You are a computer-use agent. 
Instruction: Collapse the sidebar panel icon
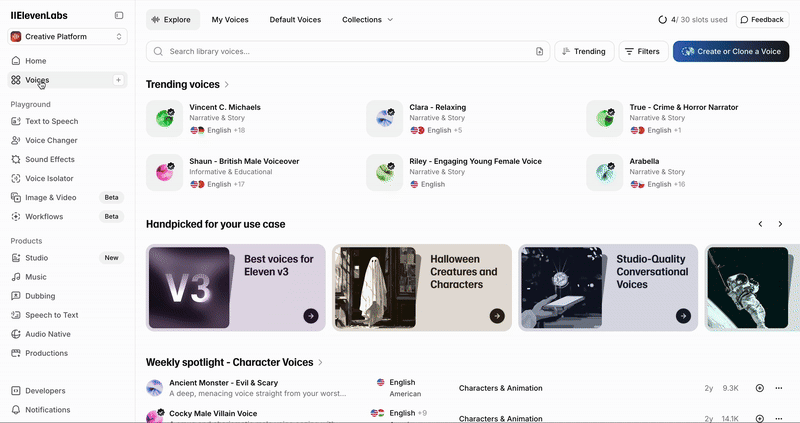(x=119, y=15)
